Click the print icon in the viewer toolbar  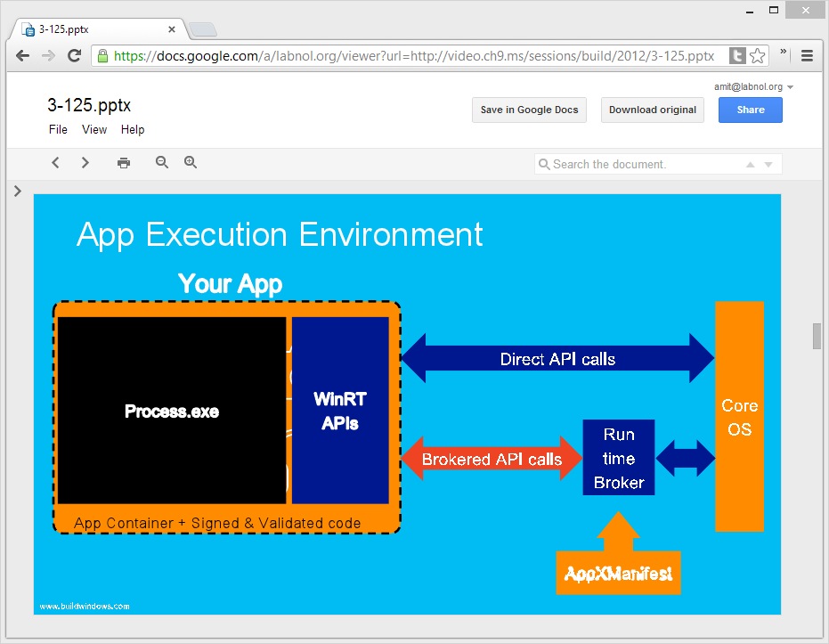point(123,162)
